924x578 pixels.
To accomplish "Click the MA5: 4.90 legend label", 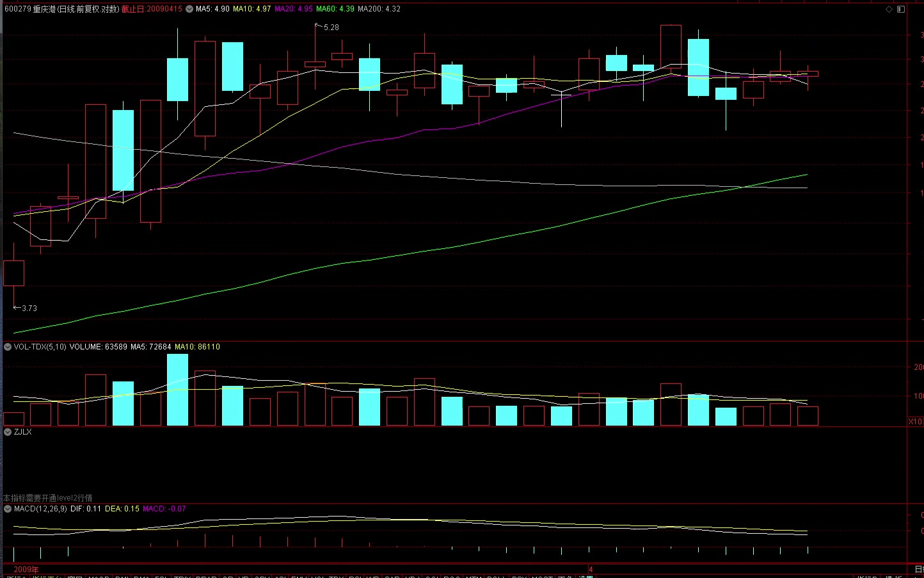I will [x=212, y=9].
